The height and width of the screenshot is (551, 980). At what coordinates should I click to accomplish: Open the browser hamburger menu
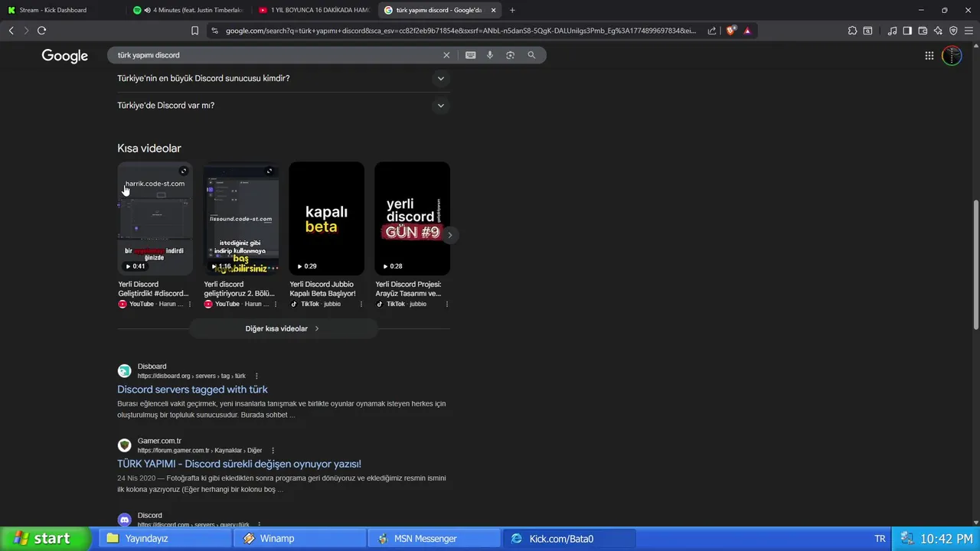(x=969, y=31)
